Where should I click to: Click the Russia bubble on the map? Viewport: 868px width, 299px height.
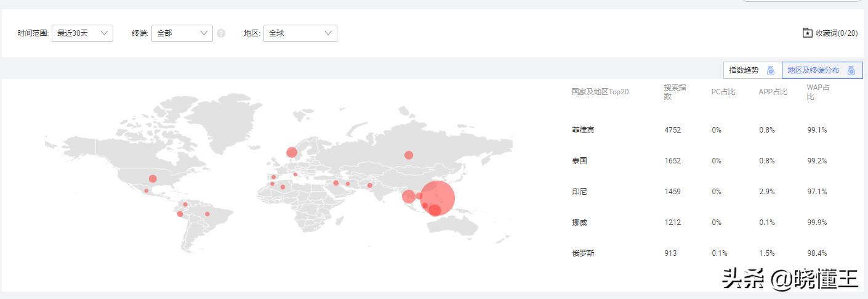click(409, 155)
